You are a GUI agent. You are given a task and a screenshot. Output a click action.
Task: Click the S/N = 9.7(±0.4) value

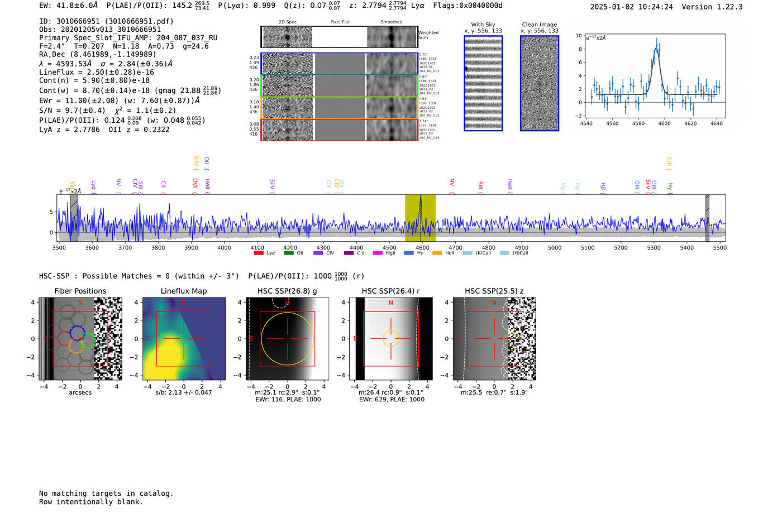(x=72, y=111)
